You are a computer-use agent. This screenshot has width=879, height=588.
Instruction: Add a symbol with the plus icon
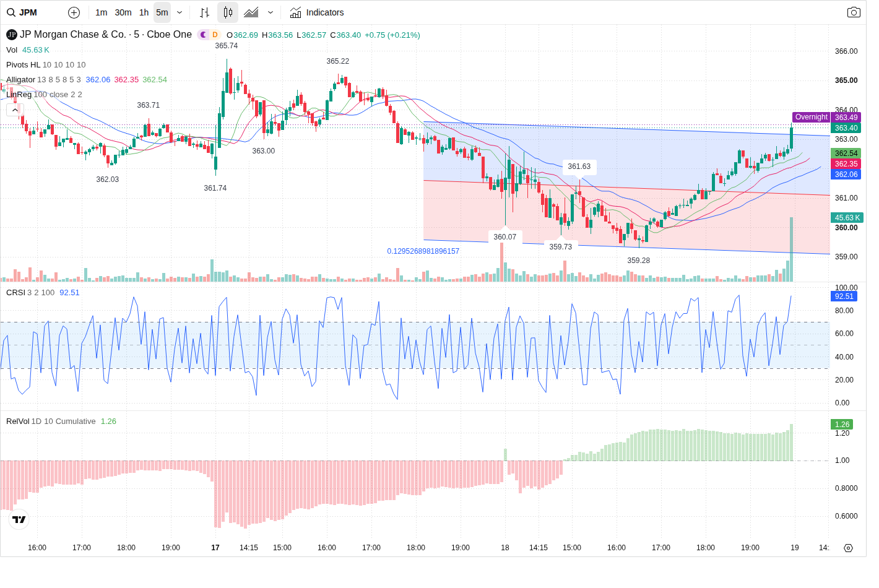tap(74, 12)
